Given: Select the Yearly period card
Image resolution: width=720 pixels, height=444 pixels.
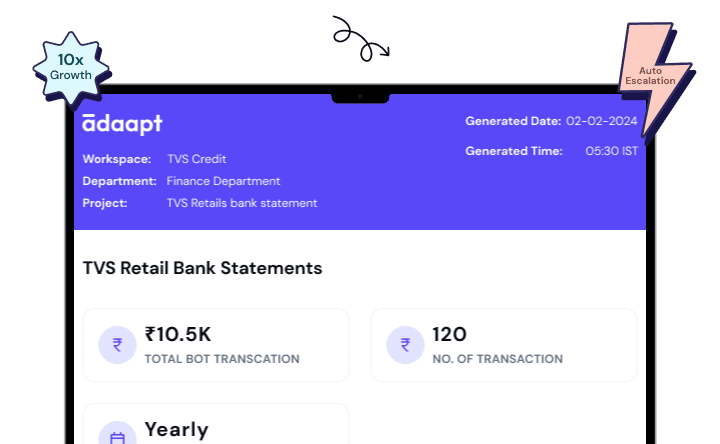Looking at the screenshot, I should (216, 424).
